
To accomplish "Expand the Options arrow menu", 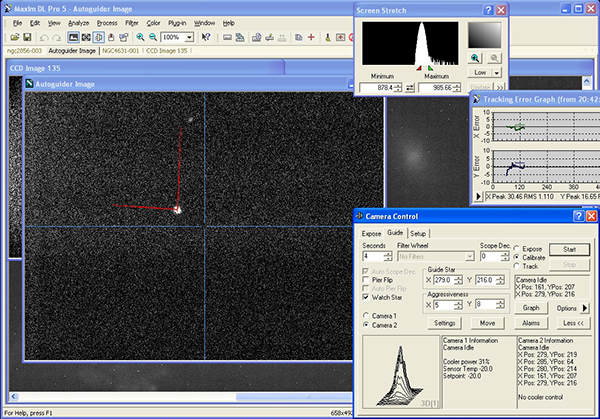I will 585,308.
